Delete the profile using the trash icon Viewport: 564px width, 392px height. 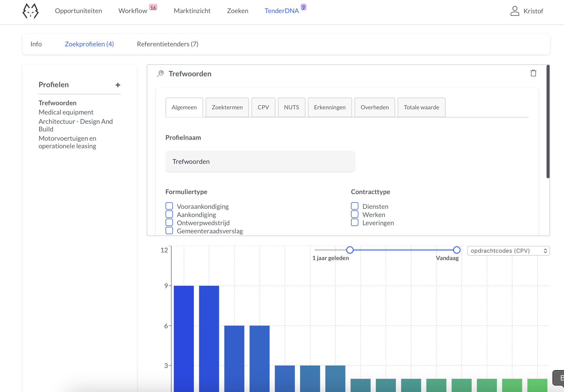533,73
